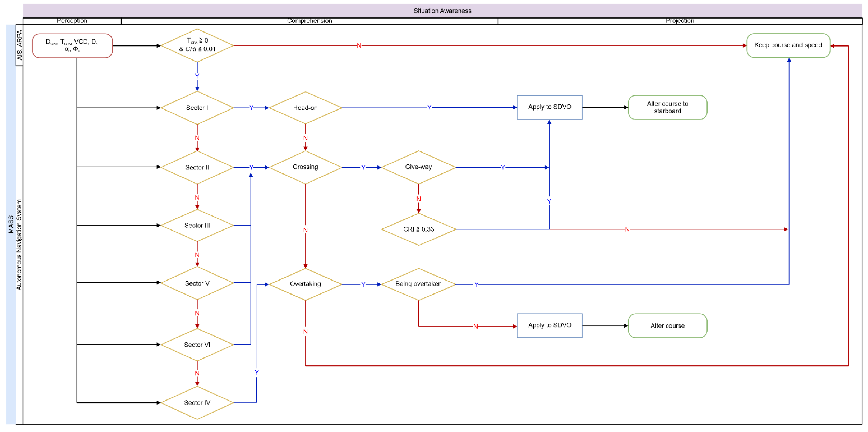Select the Give-way diamond node
The width and height of the screenshot is (868, 432).
pos(418,167)
